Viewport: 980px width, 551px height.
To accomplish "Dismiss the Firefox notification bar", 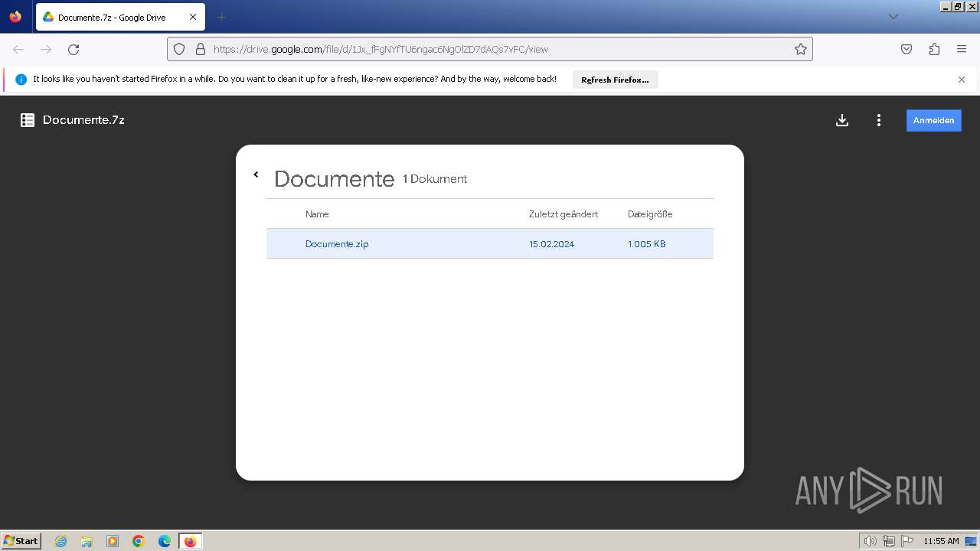I will coord(962,80).
